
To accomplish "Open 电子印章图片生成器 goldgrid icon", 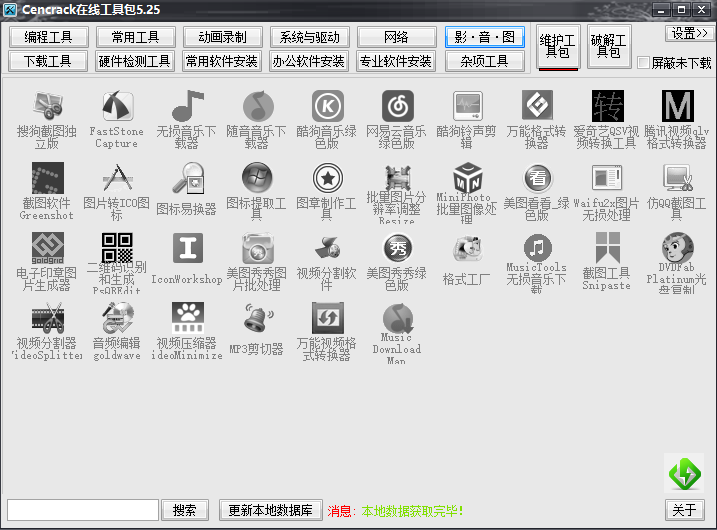I will [x=47, y=248].
